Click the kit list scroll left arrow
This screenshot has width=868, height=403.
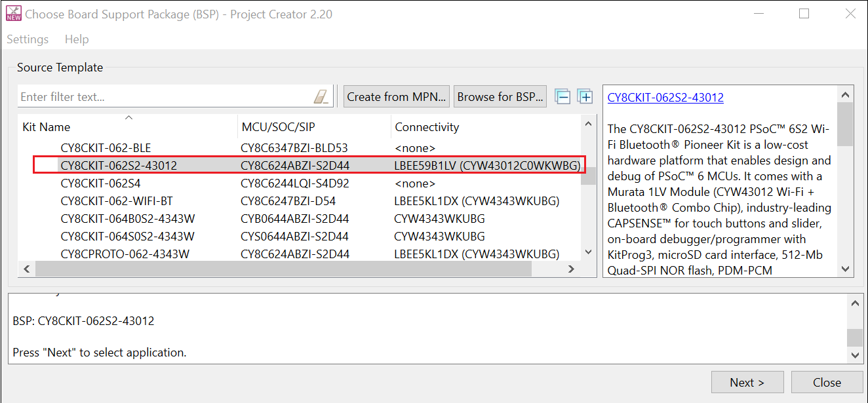(x=26, y=269)
